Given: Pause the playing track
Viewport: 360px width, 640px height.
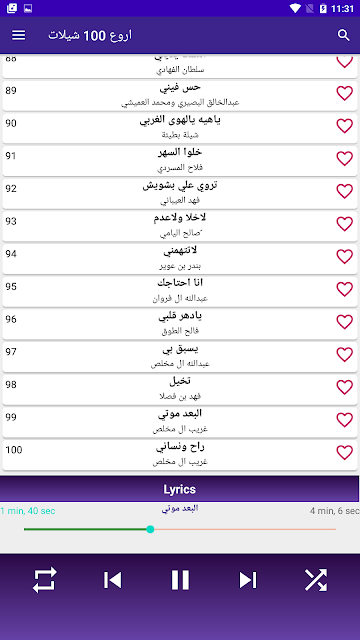Looking at the screenshot, I should click(x=180, y=580).
